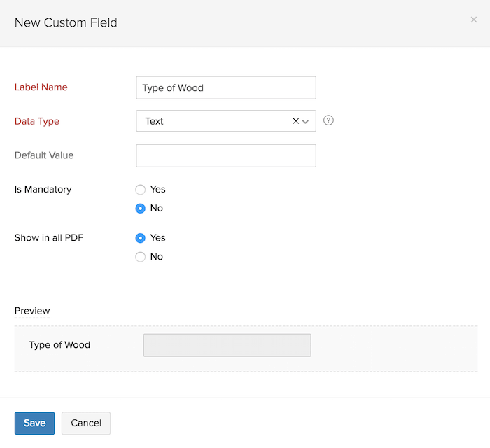This screenshot has height=448, width=490.
Task: Click the red Label Name label
Action: click(41, 87)
